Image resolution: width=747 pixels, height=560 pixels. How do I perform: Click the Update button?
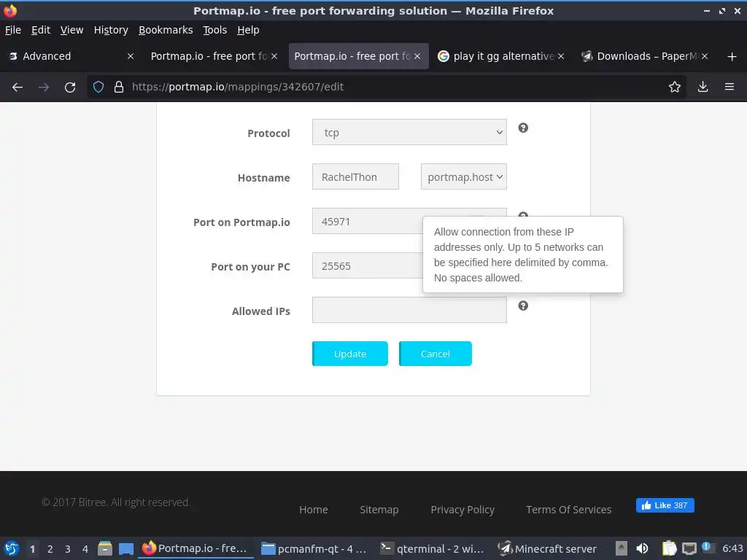[350, 354]
